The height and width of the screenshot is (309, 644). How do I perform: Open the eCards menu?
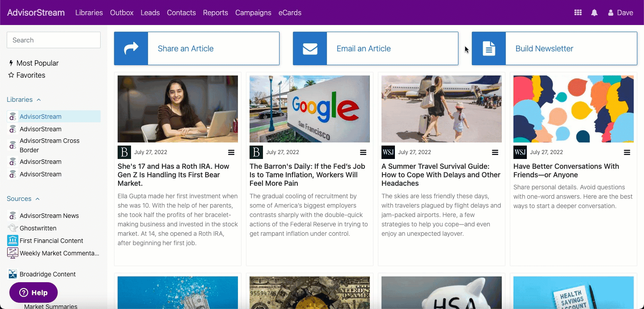(290, 13)
